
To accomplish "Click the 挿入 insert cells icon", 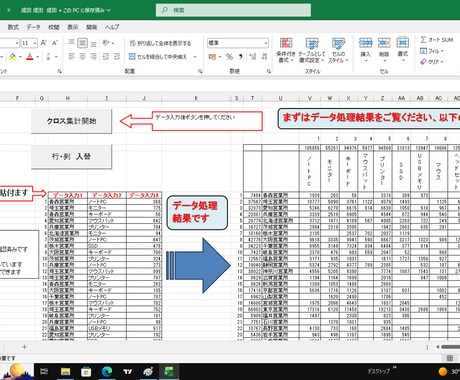I will pyautogui.click(x=365, y=43).
